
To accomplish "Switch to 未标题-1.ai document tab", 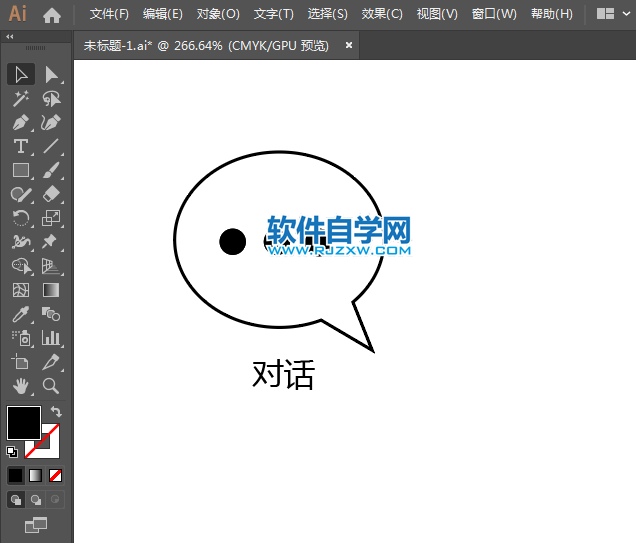I will [206, 45].
